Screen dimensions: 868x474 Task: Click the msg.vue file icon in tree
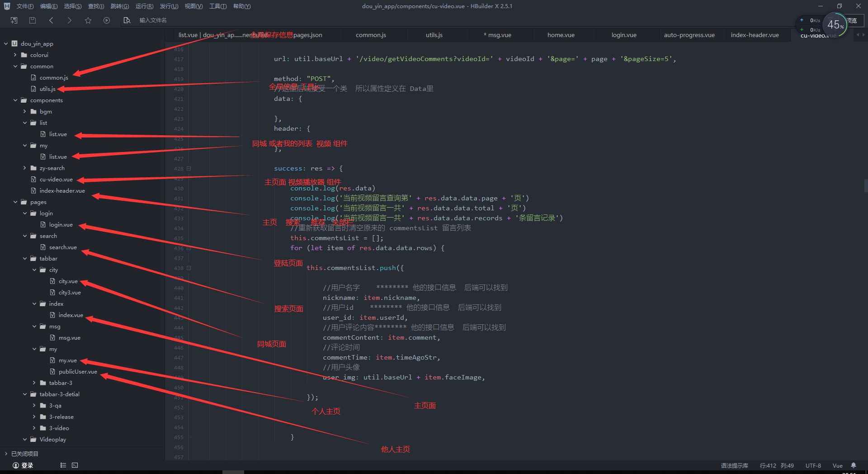point(52,338)
